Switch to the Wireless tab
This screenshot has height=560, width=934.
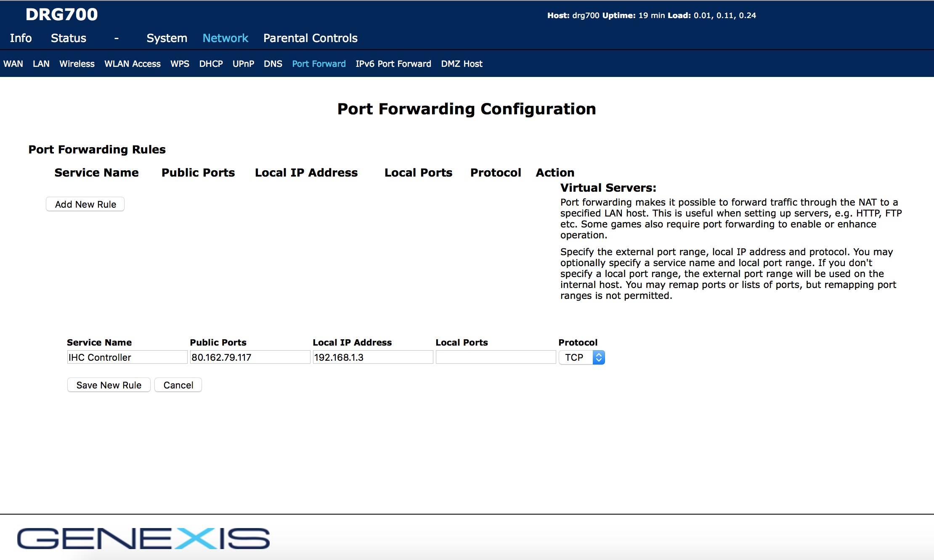tap(77, 64)
